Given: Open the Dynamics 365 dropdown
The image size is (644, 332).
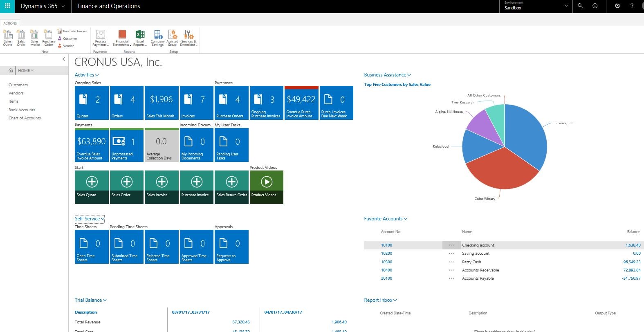Looking at the screenshot, I should coord(43,6).
